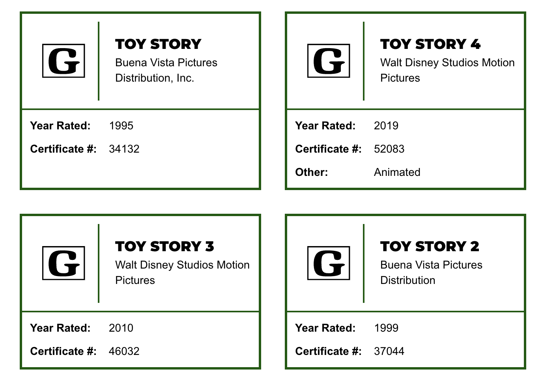Click the year rated 2019 value
Screen dimensions: 542x392
click(x=386, y=126)
